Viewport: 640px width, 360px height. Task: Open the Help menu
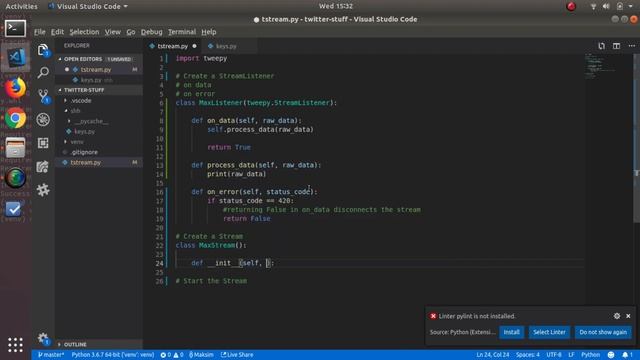(209, 32)
